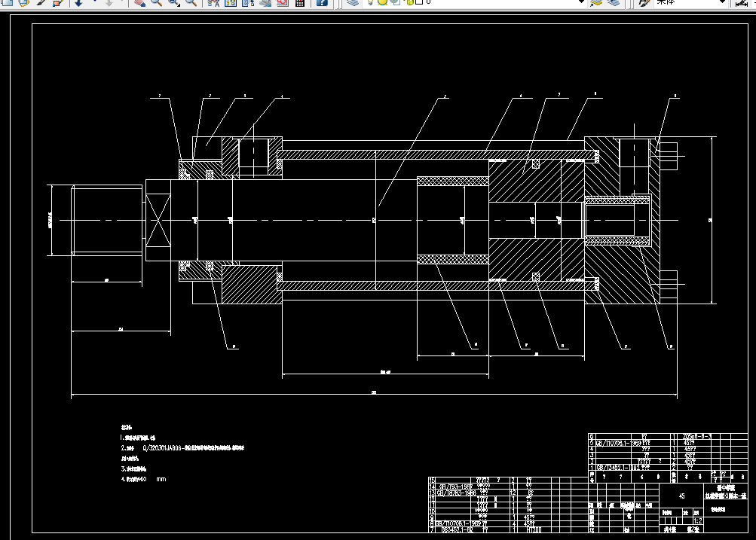Open the QuickCalc calculator icon

(x=300, y=2)
